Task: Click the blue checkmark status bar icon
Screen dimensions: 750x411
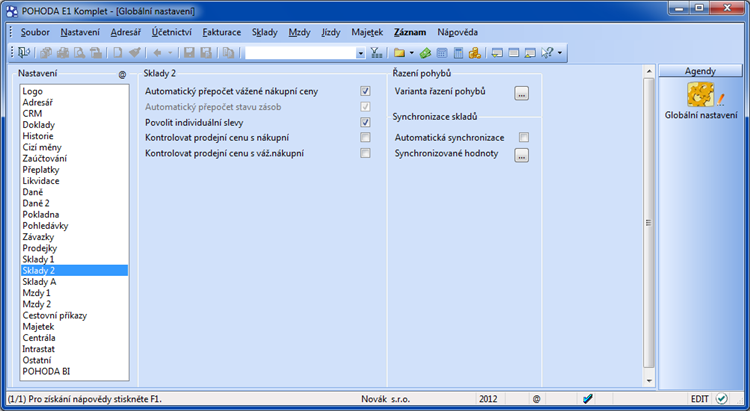Action: (588, 399)
